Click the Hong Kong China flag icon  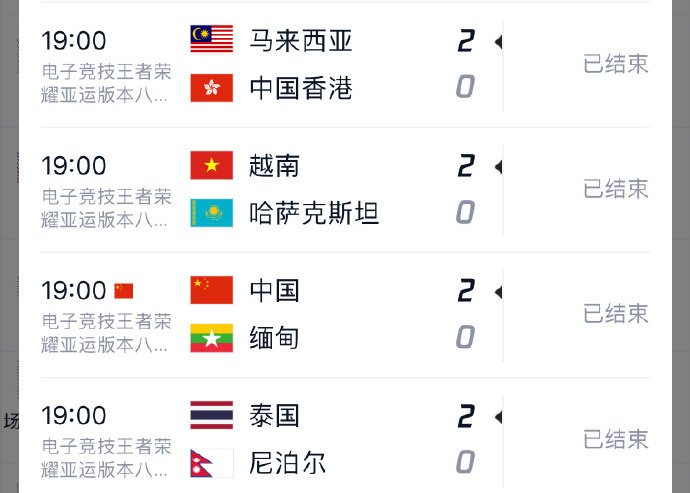(211, 88)
